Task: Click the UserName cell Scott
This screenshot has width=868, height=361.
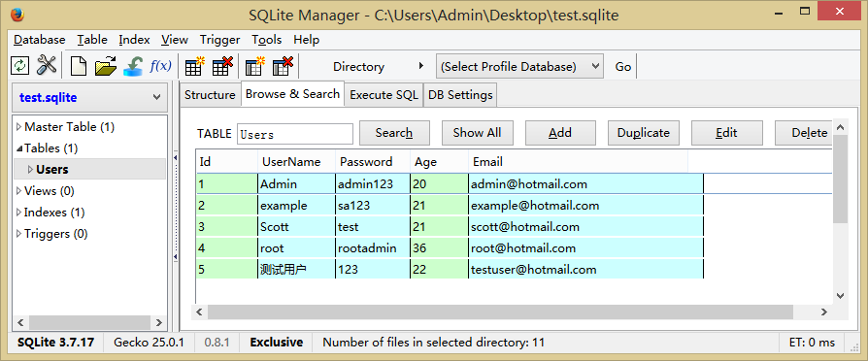Action: 297,227
